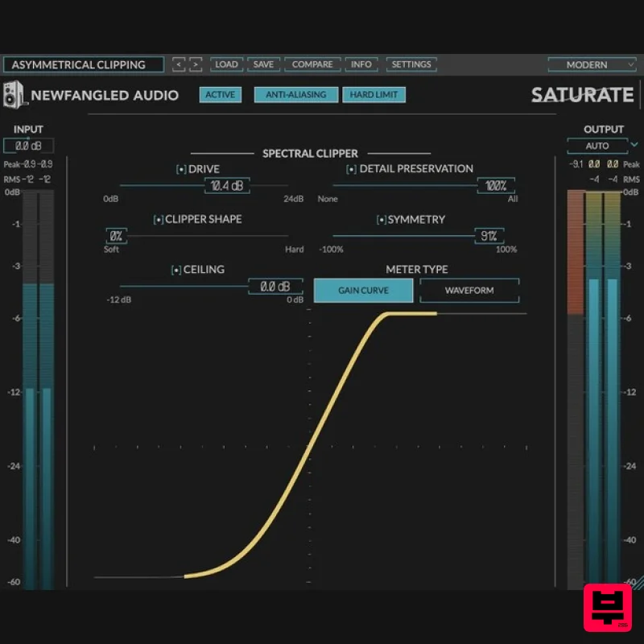Viewport: 644px width, 644px height.
Task: Switch to the WAVEFORM meter view
Action: pos(469,290)
